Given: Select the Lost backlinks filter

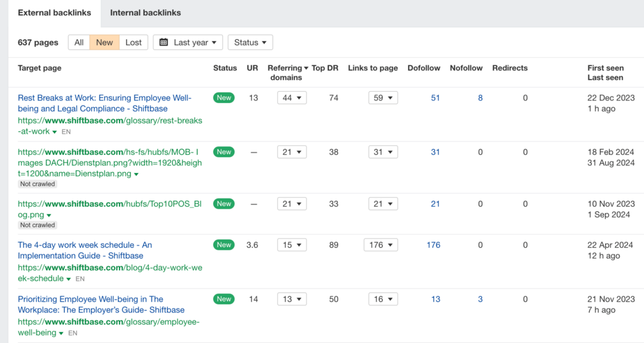Looking at the screenshot, I should 134,42.
